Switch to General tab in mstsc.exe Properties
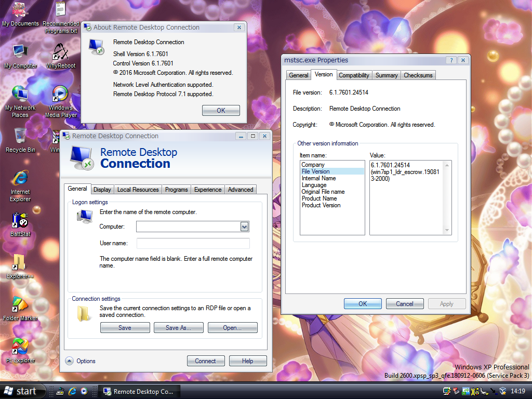This screenshot has width=532, height=399. [299, 75]
